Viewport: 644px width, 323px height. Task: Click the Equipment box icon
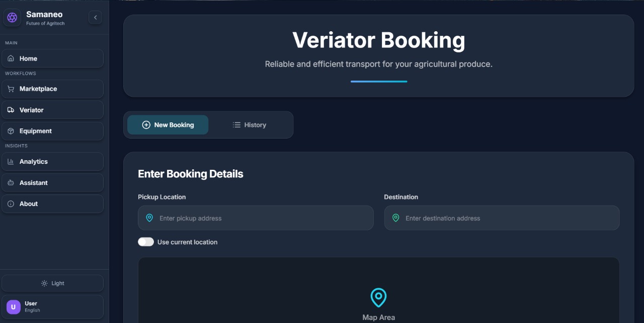point(11,131)
